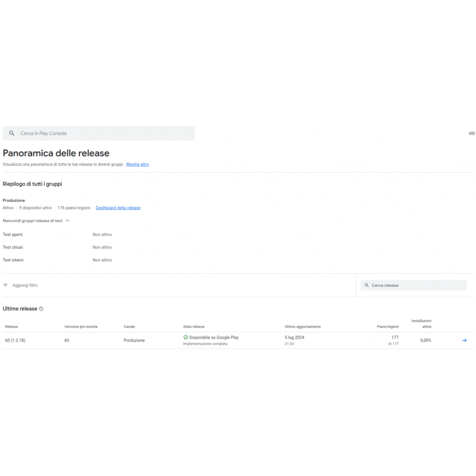This screenshot has height=476, width=476.
Task: Open the 'Mostra altro' link
Action: 138,165
